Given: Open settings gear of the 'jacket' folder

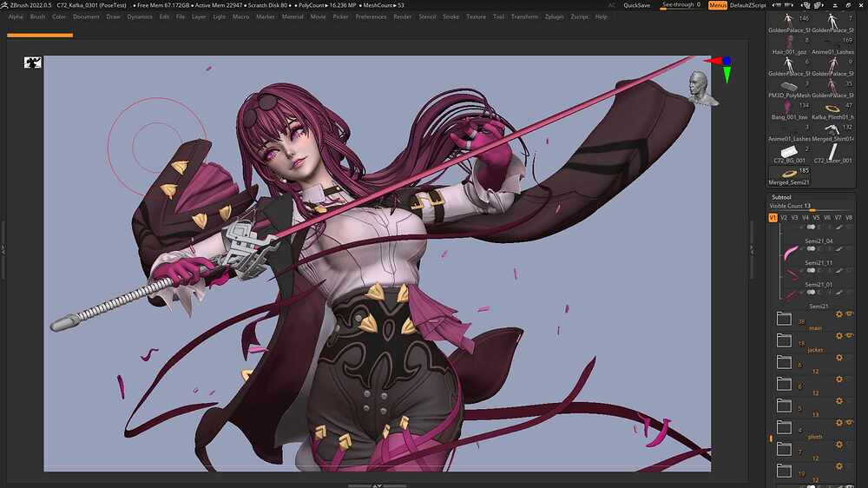Looking at the screenshot, I should pyautogui.click(x=839, y=336).
